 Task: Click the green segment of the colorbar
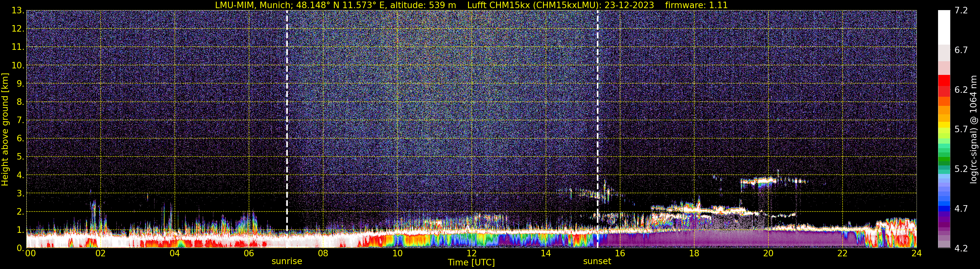(x=944, y=159)
